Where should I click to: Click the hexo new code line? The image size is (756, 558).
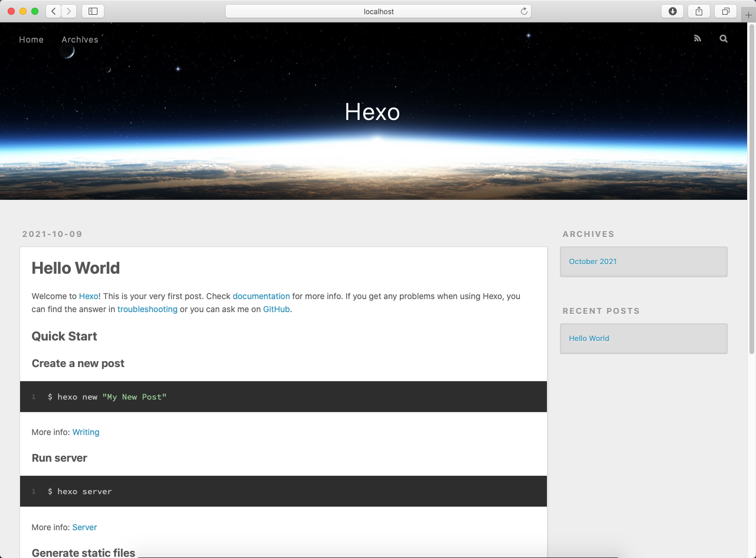(107, 397)
